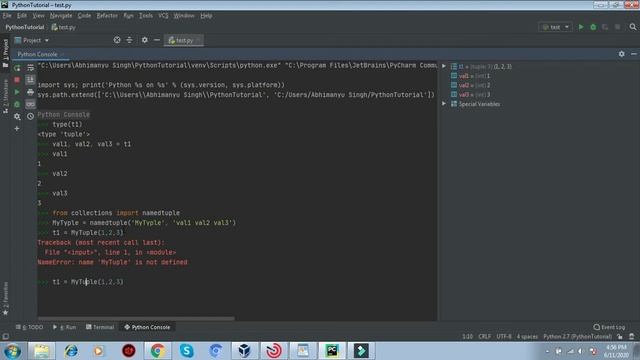Open the File menu
This screenshot has height=360, width=640.
7,16
